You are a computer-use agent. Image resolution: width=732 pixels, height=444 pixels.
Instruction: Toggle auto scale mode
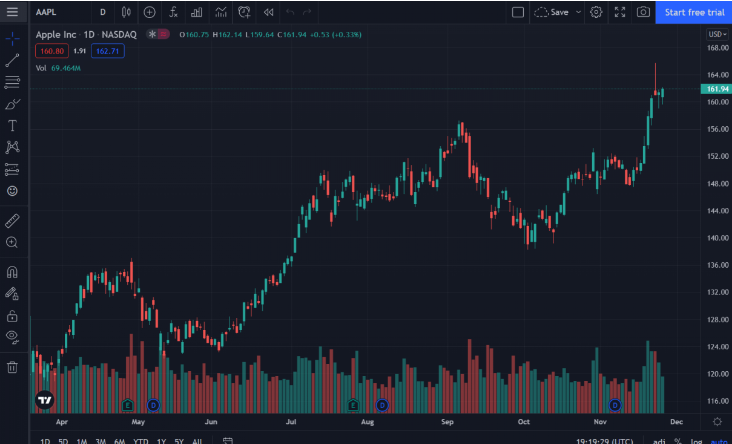[x=718, y=441]
